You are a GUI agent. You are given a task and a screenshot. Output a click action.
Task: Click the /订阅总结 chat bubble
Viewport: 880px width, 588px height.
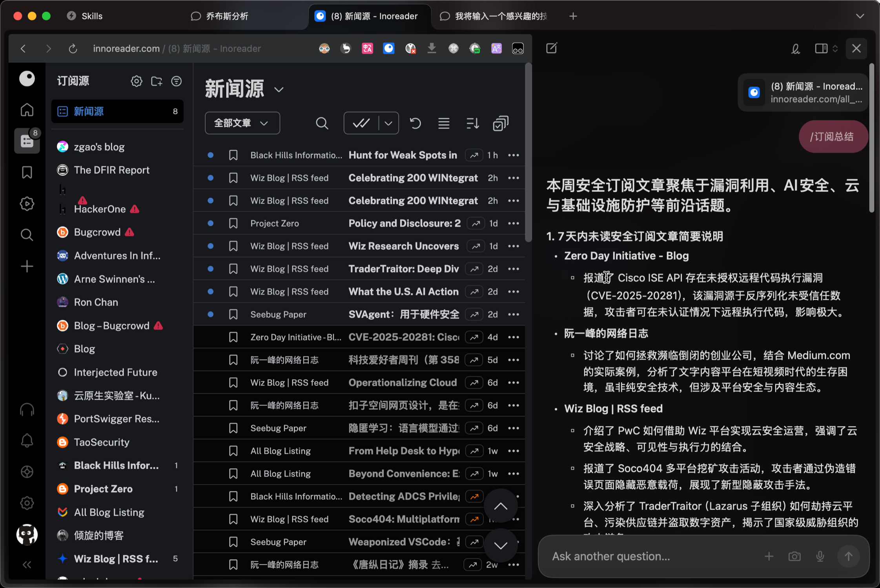click(x=833, y=137)
